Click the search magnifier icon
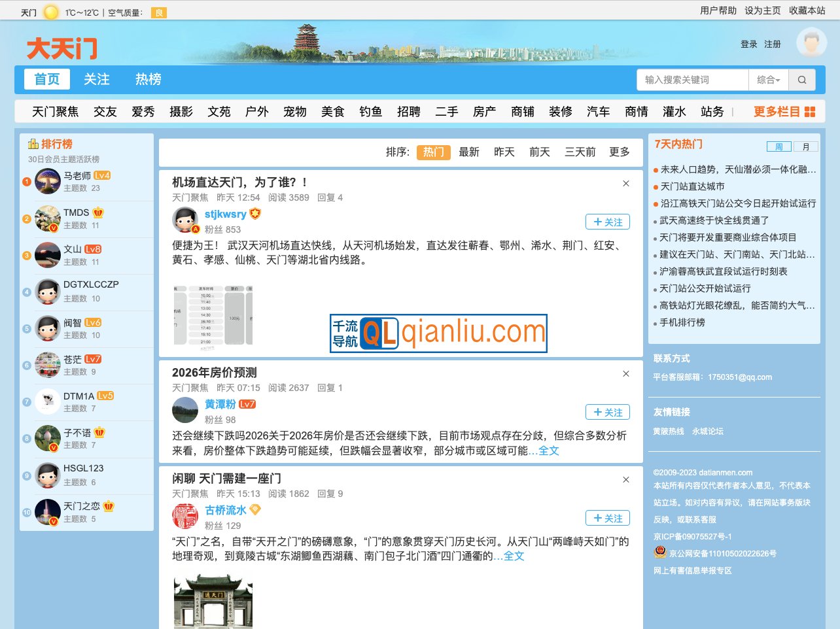The height and width of the screenshot is (629, 840). click(x=801, y=79)
